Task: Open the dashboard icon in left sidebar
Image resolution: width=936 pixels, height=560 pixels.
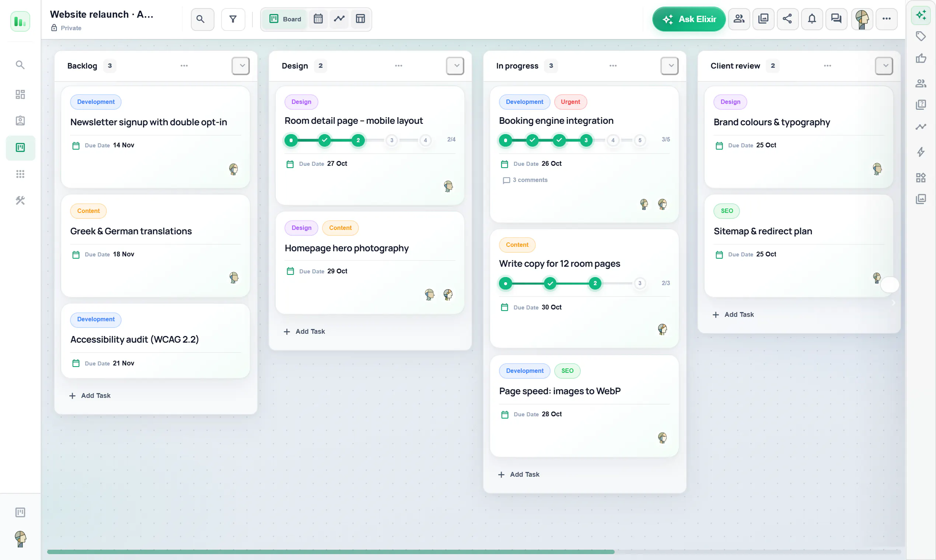Action: click(x=20, y=94)
